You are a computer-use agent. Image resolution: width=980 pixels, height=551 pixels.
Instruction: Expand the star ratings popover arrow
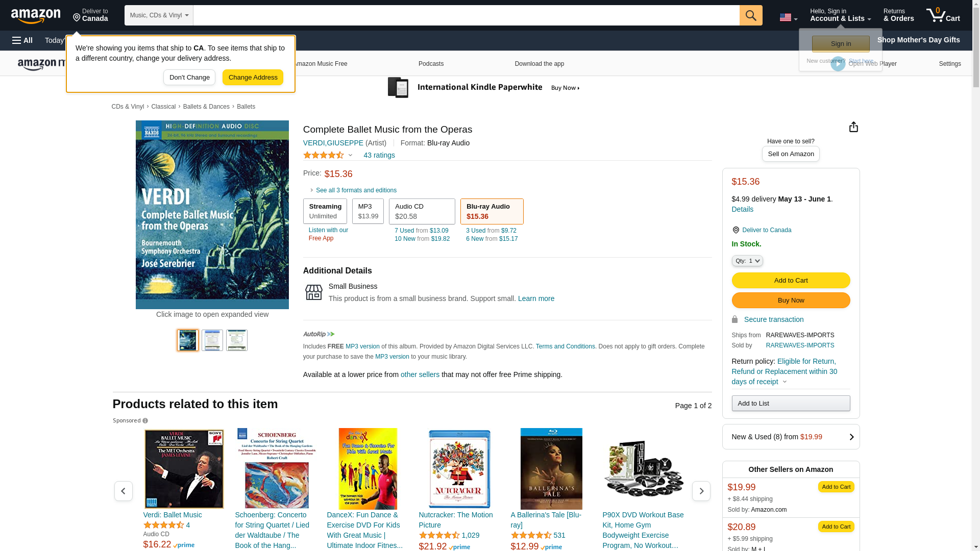point(350,155)
